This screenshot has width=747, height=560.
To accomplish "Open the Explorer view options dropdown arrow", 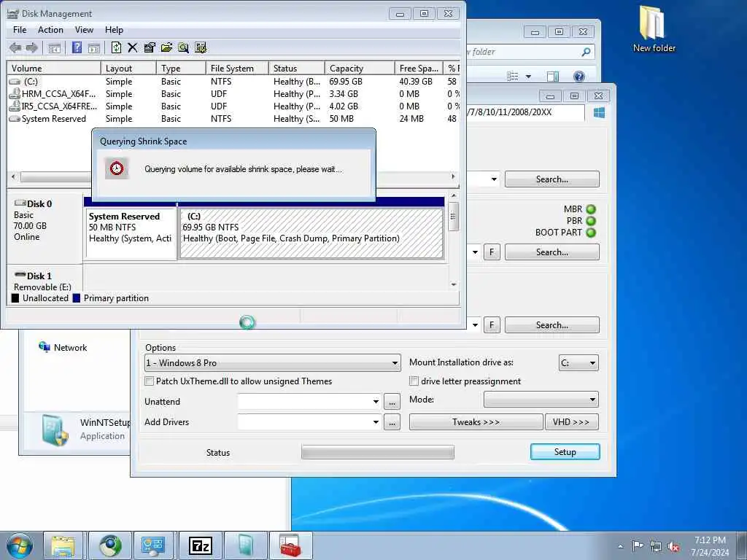I will pos(528,76).
